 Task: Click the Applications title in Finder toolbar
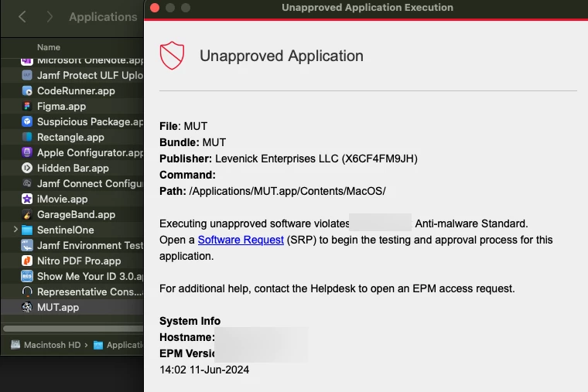103,17
